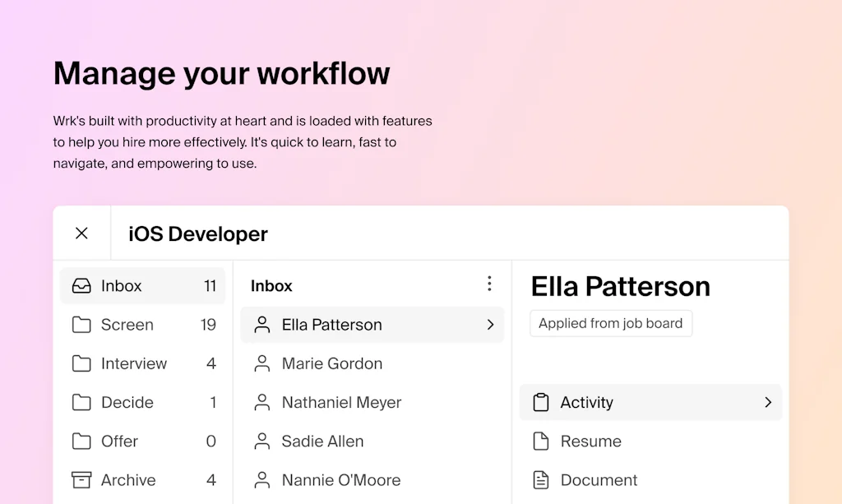This screenshot has height=504, width=842.
Task: Click Ella Patterson's profile icon
Action: pos(262,325)
